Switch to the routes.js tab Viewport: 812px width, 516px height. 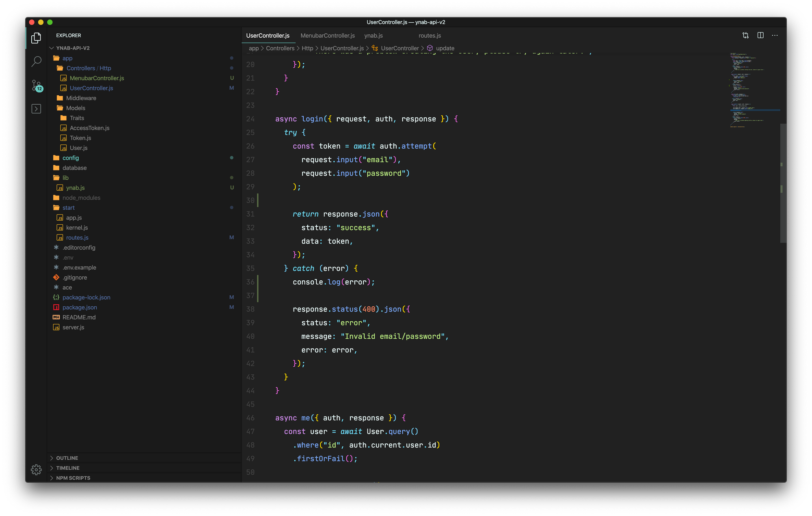click(430, 36)
